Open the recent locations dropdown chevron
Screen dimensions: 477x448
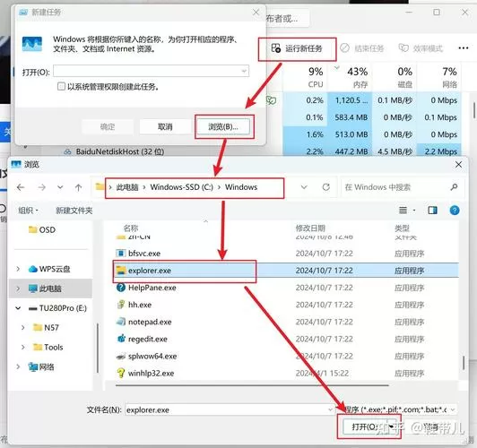(x=60, y=187)
